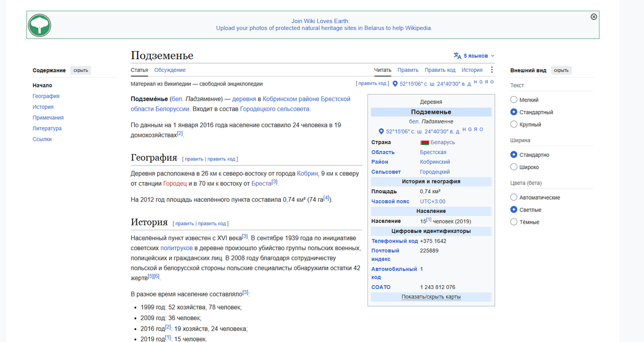Viewport: 644px width, 342px height.
Task: Select the Читать tab
Action: (x=383, y=70)
